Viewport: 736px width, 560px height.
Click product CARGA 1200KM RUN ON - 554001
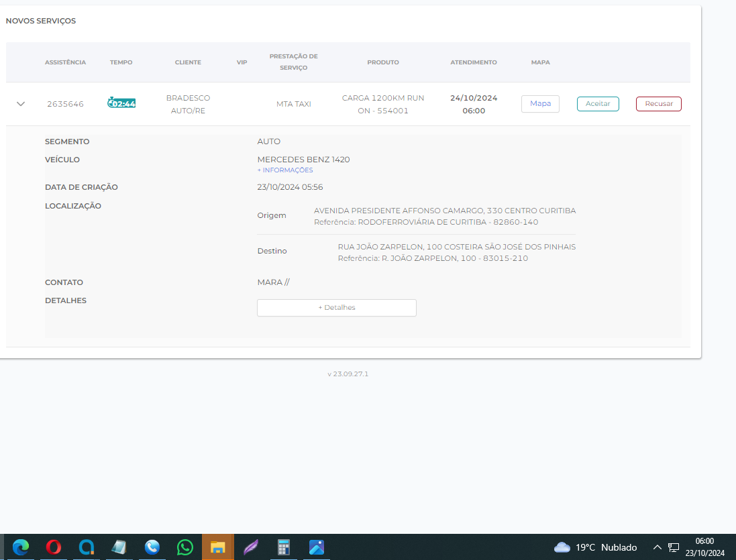click(383, 104)
